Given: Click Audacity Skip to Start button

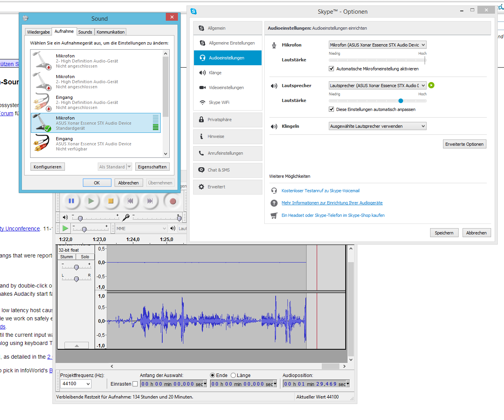Looking at the screenshot, I should pyautogui.click(x=130, y=201).
